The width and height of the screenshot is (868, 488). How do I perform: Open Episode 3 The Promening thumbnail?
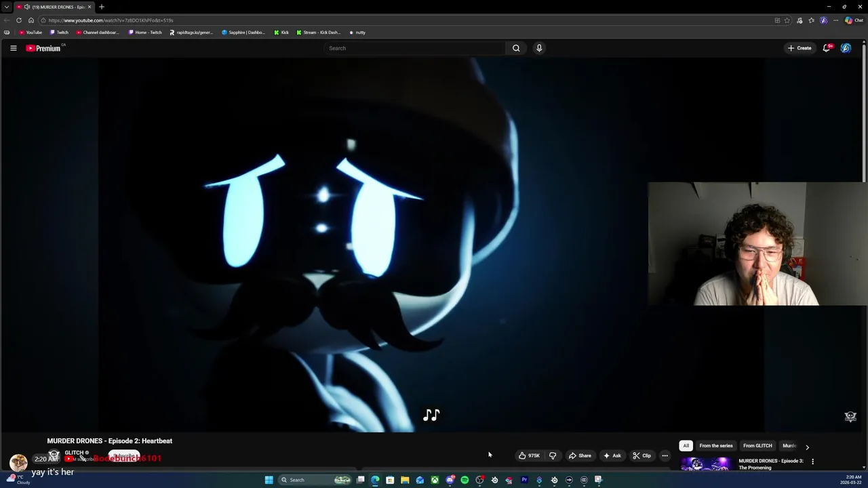point(707,465)
